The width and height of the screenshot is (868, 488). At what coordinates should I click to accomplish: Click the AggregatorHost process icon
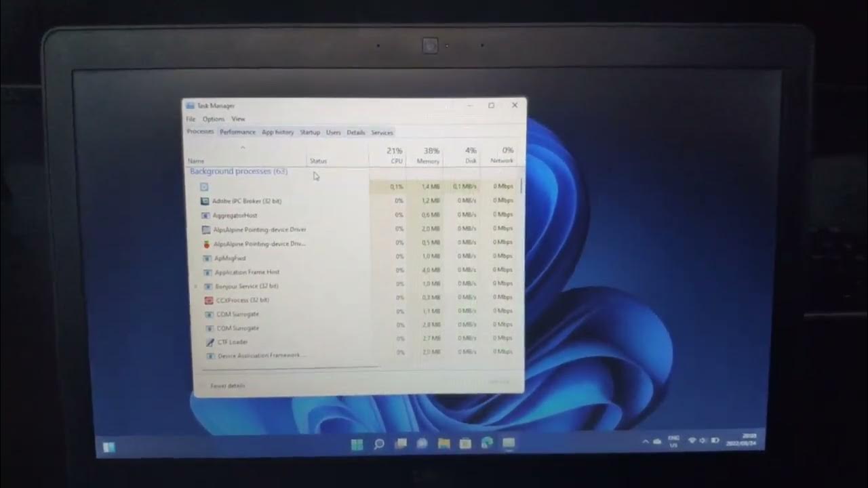205,215
